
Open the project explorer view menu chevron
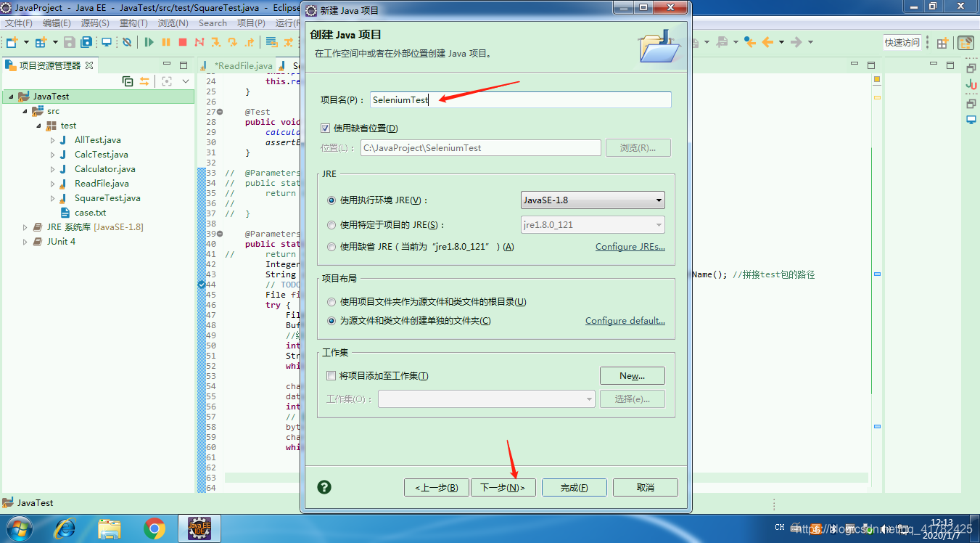click(186, 81)
